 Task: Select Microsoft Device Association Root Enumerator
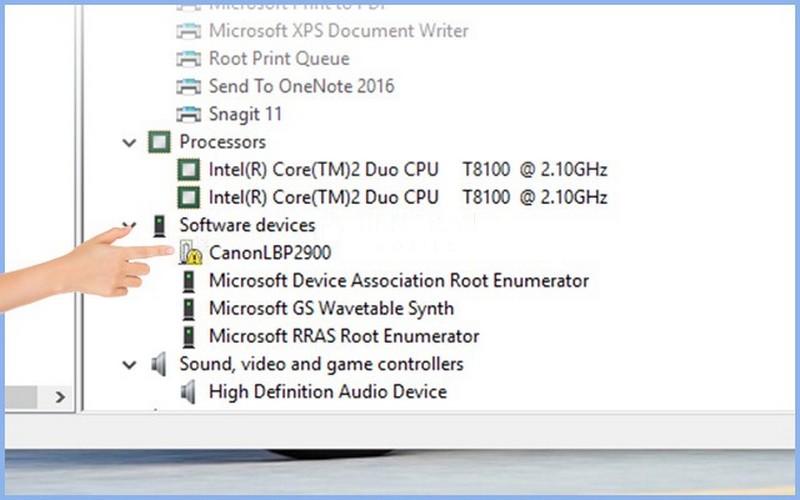click(398, 281)
